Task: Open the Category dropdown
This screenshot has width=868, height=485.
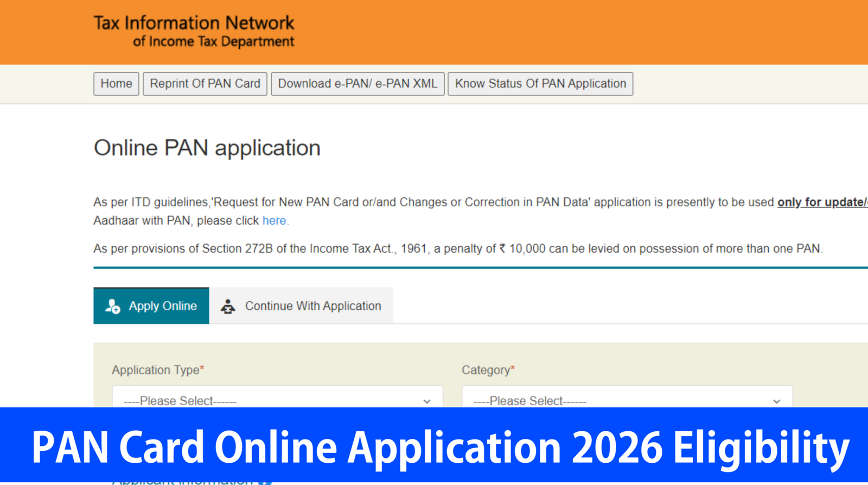Action: 627,397
